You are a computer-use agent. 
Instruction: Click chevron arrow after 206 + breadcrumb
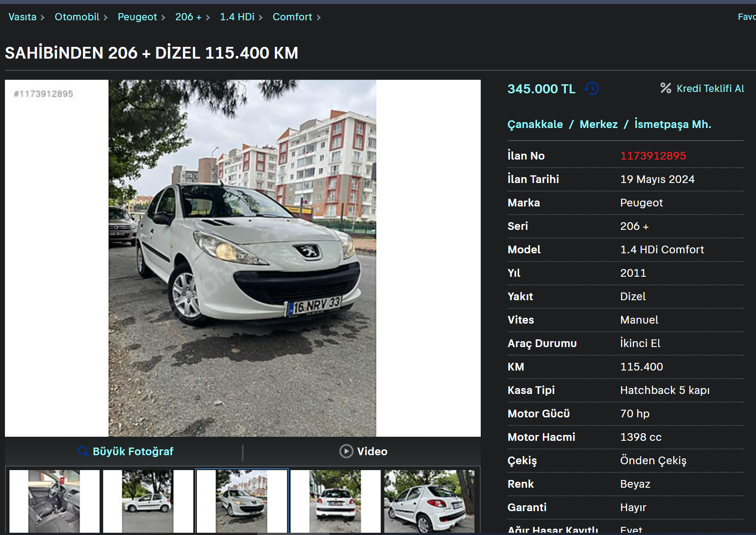pyautogui.click(x=208, y=18)
